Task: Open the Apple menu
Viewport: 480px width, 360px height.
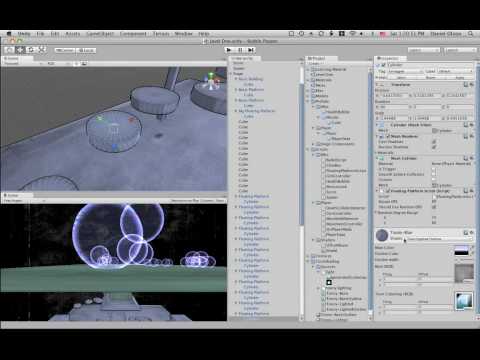Action: (x=9, y=34)
